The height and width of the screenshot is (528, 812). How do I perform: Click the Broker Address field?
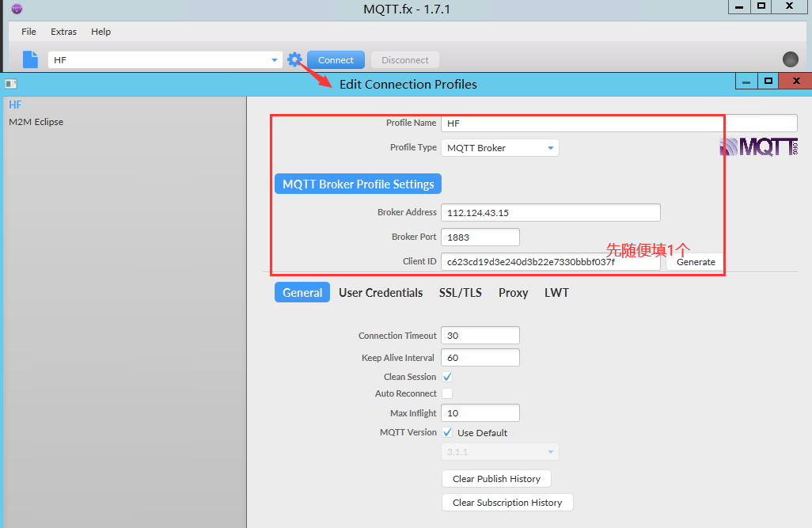pos(551,212)
